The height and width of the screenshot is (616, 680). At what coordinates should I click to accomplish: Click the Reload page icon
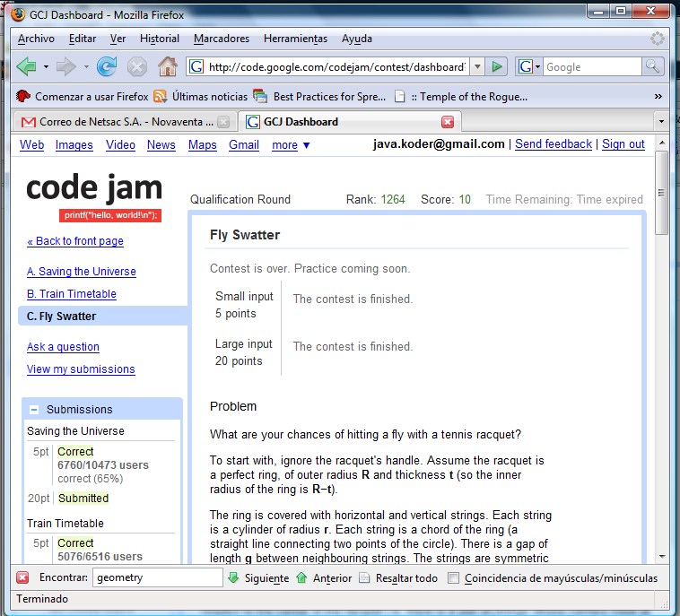[107, 67]
